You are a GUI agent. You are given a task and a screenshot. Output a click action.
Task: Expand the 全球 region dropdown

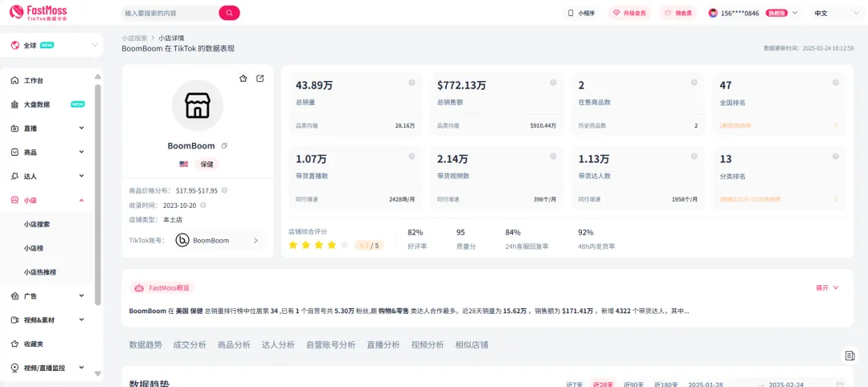pyautogui.click(x=94, y=45)
